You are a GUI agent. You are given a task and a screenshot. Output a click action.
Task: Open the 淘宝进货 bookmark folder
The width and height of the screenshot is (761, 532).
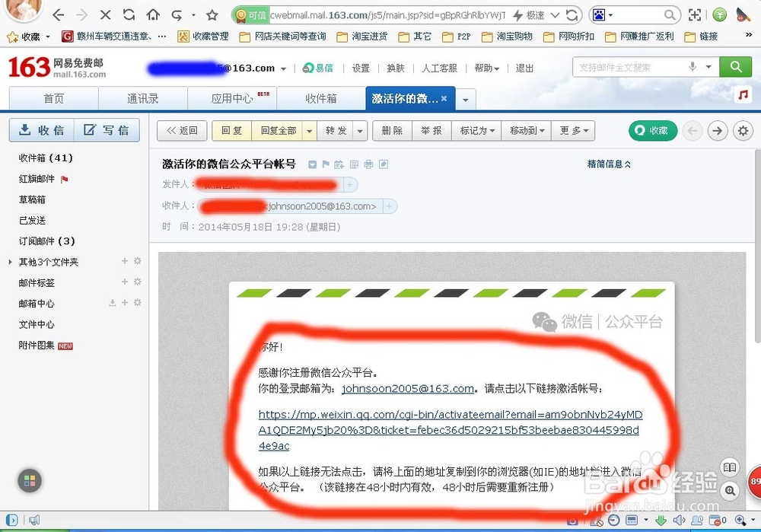(x=362, y=37)
